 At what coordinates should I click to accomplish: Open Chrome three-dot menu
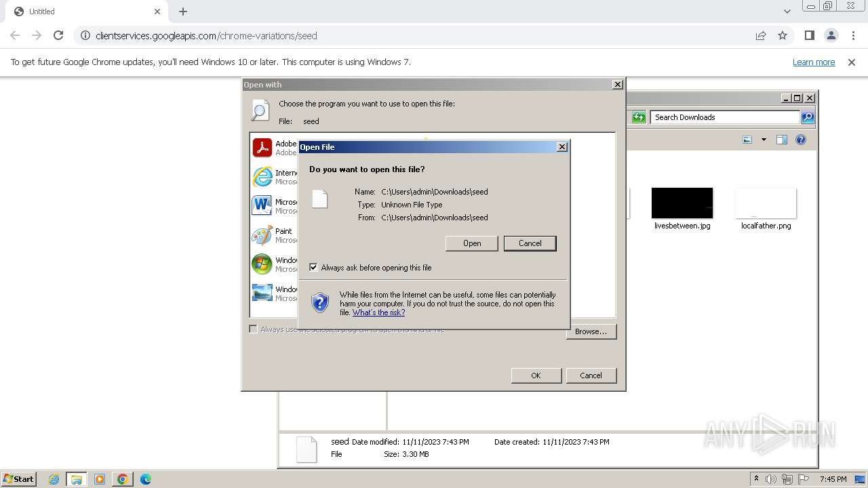point(853,35)
